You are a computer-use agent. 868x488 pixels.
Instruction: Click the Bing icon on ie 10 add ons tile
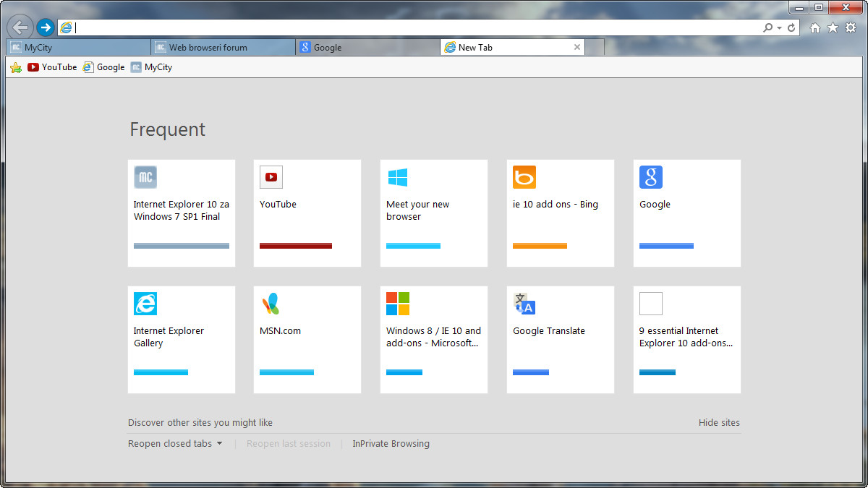[x=524, y=177]
